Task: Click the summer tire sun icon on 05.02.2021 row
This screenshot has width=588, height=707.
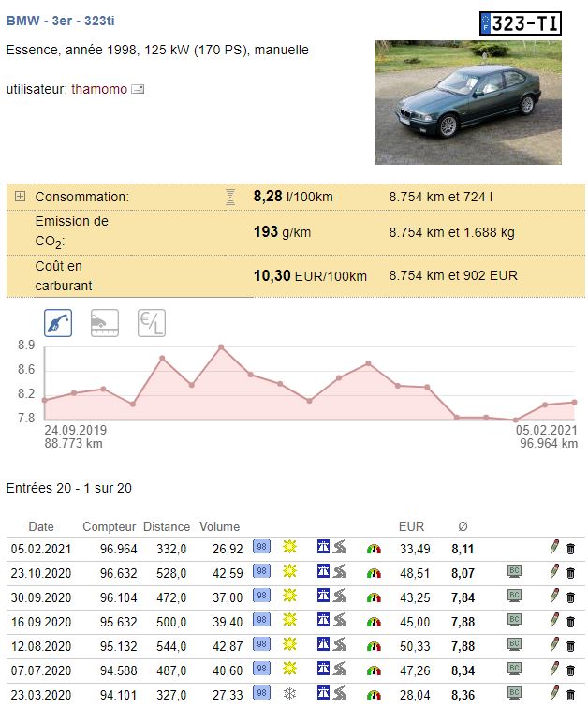Action: tap(289, 547)
